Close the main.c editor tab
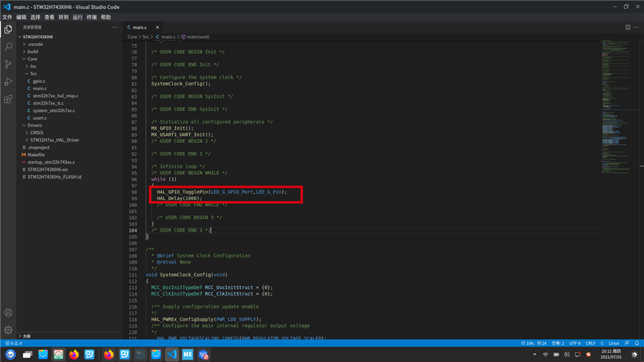The width and height of the screenshot is (644, 362). coord(157,27)
